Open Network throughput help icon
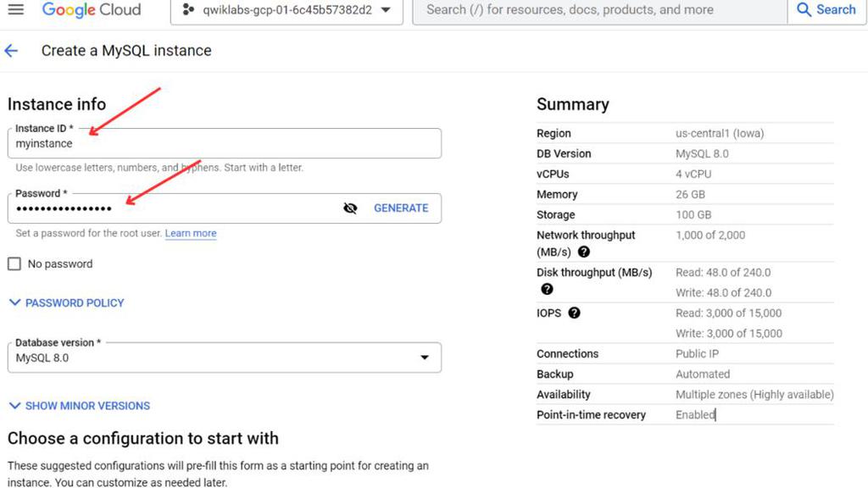The image size is (868, 488). pos(584,252)
